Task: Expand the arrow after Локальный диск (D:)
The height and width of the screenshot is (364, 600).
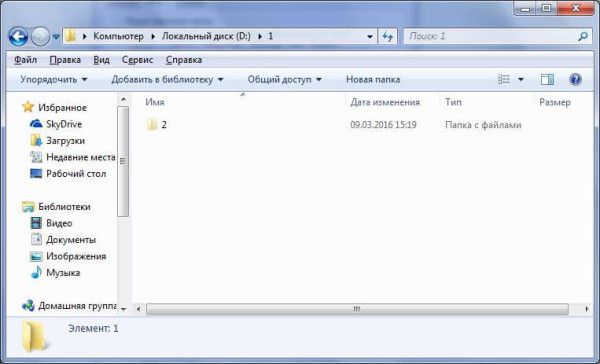Action: pyautogui.click(x=260, y=36)
